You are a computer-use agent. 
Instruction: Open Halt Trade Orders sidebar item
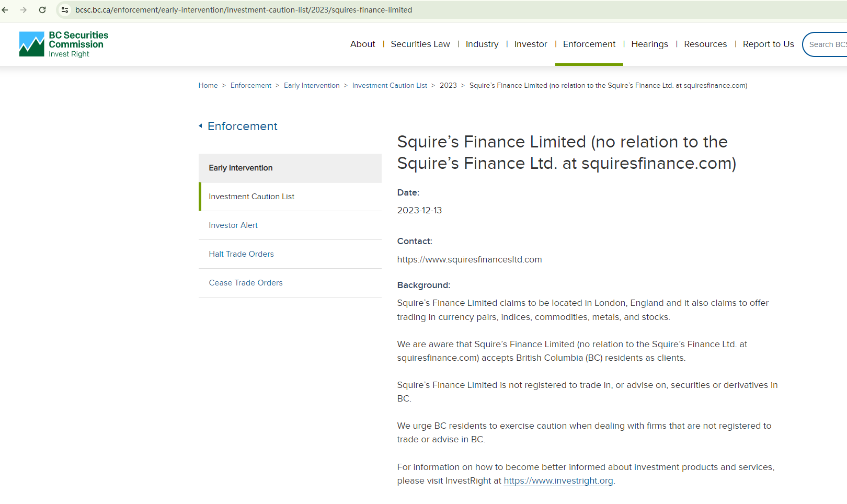pyautogui.click(x=241, y=254)
